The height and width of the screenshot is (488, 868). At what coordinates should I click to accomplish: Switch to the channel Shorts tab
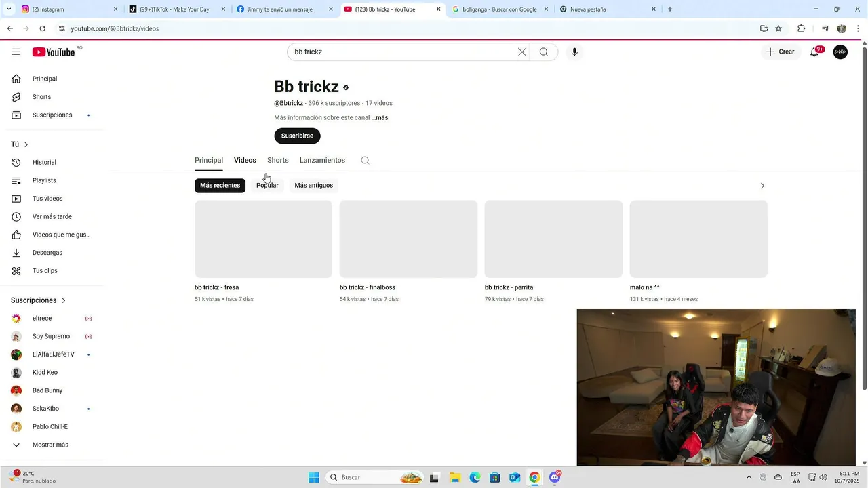coord(278,161)
